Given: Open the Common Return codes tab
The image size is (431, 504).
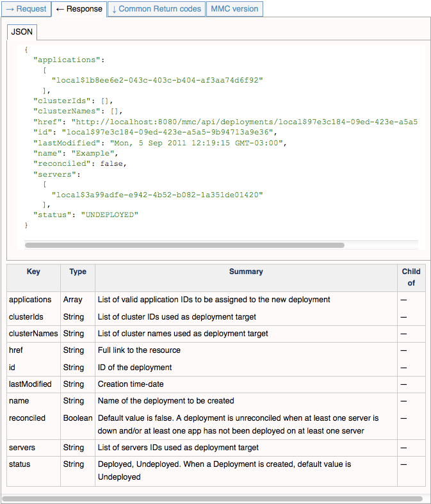Looking at the screenshot, I should point(156,9).
